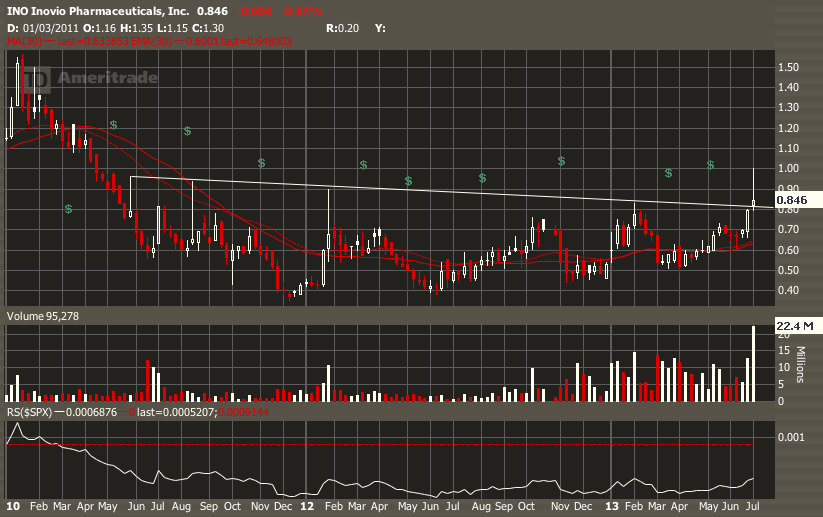823x517 pixels.
Task: Click the rightmost dollar sign marker
Action: point(710,165)
